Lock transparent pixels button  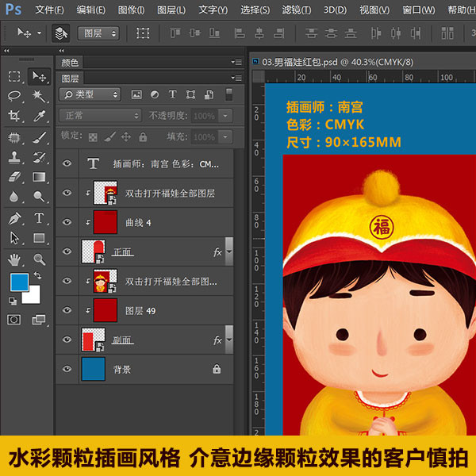point(93,137)
